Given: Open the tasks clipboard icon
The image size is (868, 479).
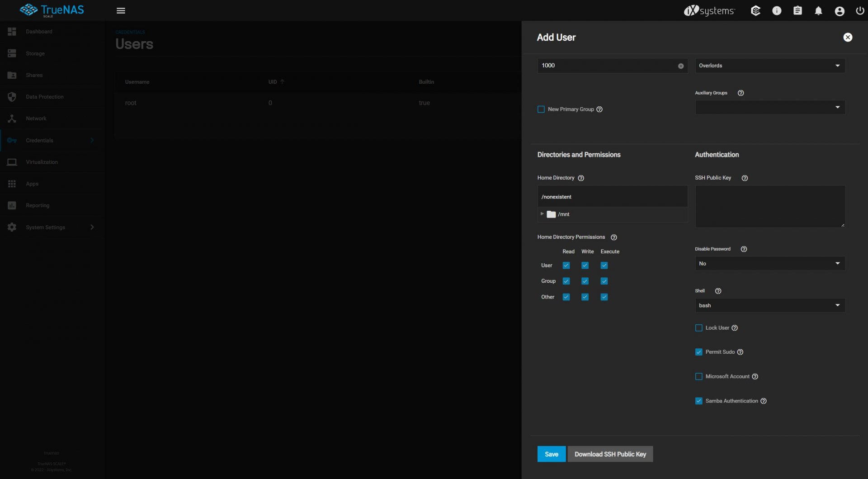Looking at the screenshot, I should [797, 11].
